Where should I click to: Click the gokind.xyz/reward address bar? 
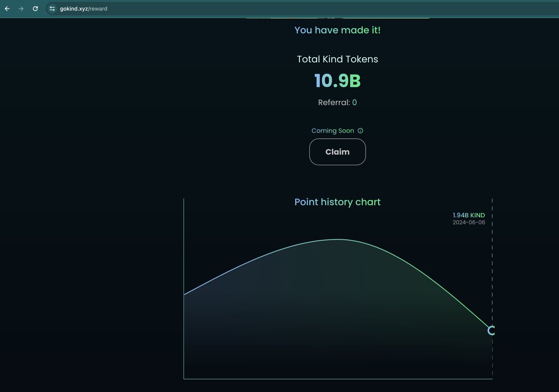pyautogui.click(x=303, y=9)
